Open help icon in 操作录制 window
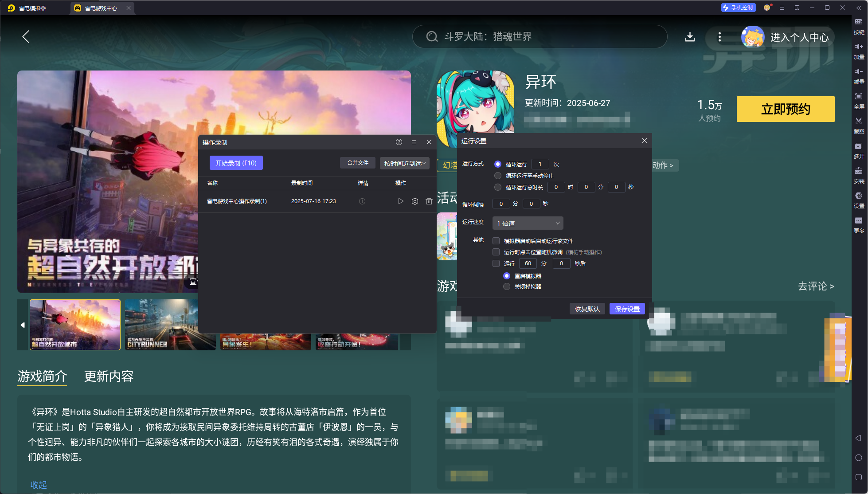868x494 pixels. (x=399, y=142)
